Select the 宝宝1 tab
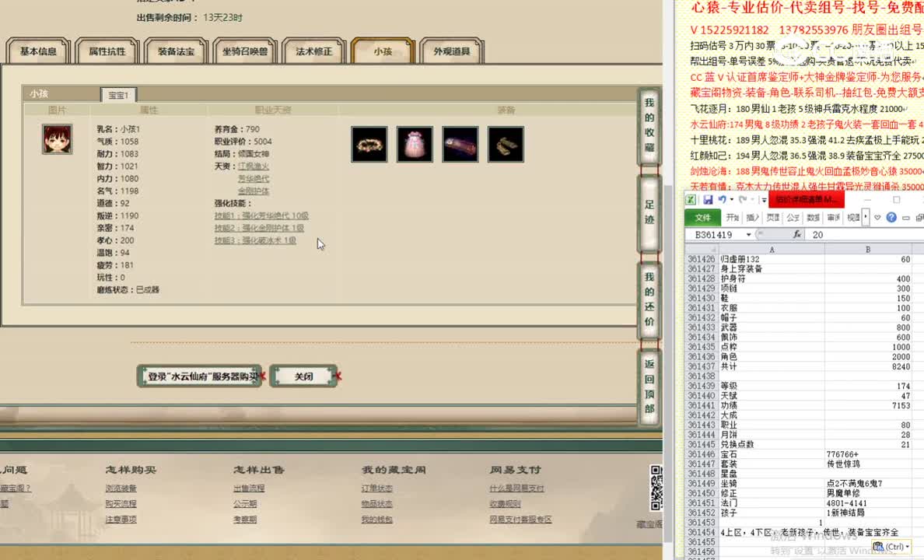This screenshot has width=924, height=560. pyautogui.click(x=118, y=96)
